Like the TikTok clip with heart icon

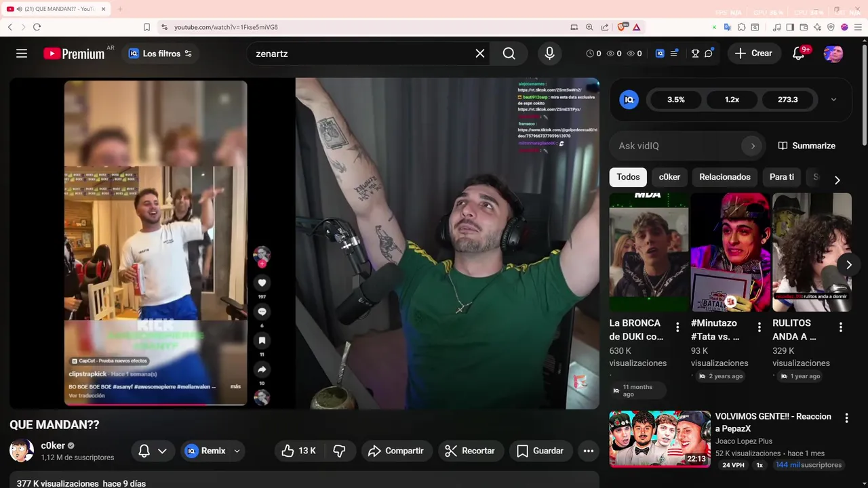pos(262,283)
